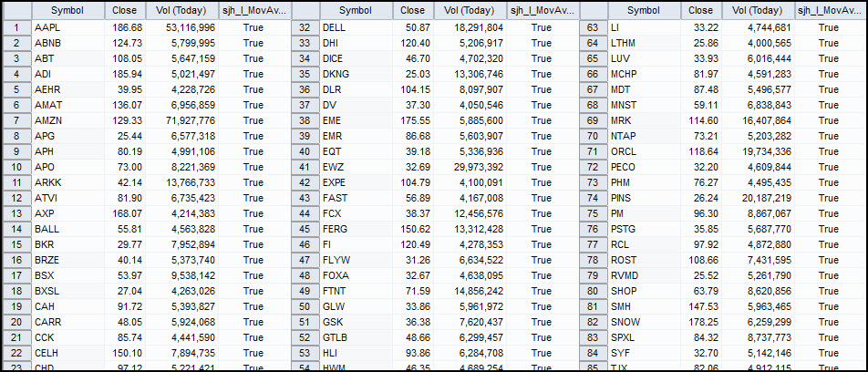Click row number 80 header
The width and height of the screenshot is (868, 372).
coord(594,291)
